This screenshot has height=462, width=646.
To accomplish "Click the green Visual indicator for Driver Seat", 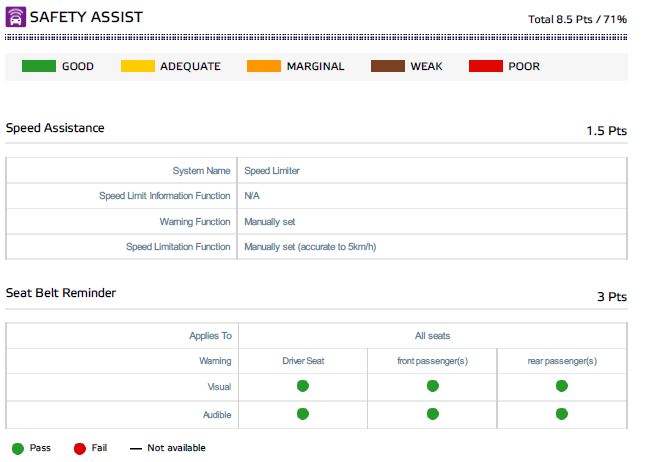I will pos(302,386).
